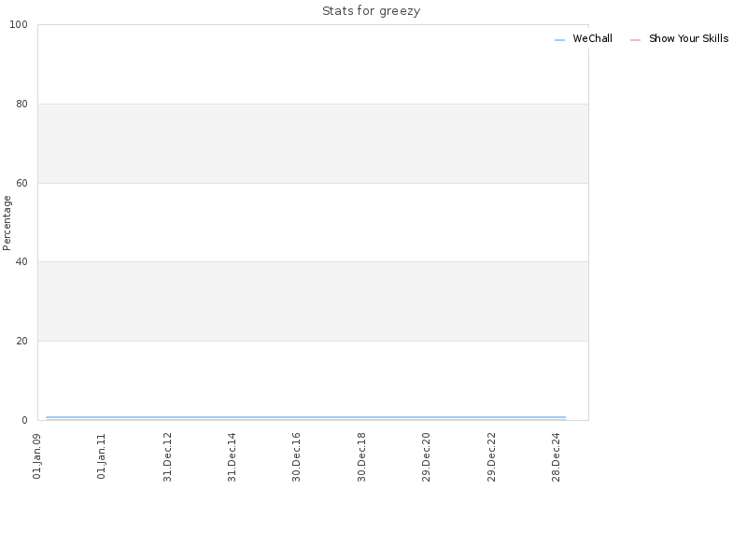This screenshot has height=560, width=747.
Task: Click the 20 y-axis tick label
Action: [x=21, y=342]
